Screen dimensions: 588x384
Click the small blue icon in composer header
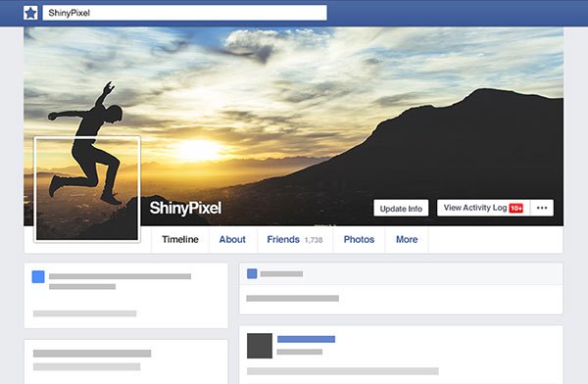[x=252, y=273]
